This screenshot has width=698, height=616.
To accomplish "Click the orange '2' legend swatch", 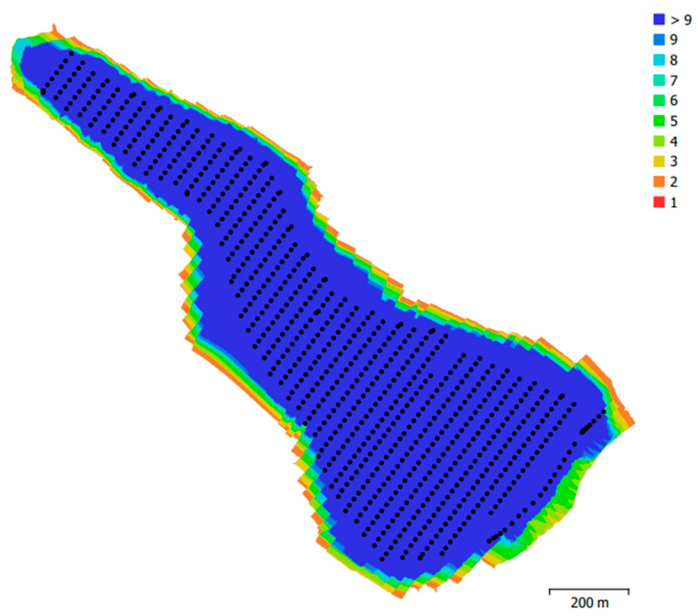I will [x=658, y=182].
